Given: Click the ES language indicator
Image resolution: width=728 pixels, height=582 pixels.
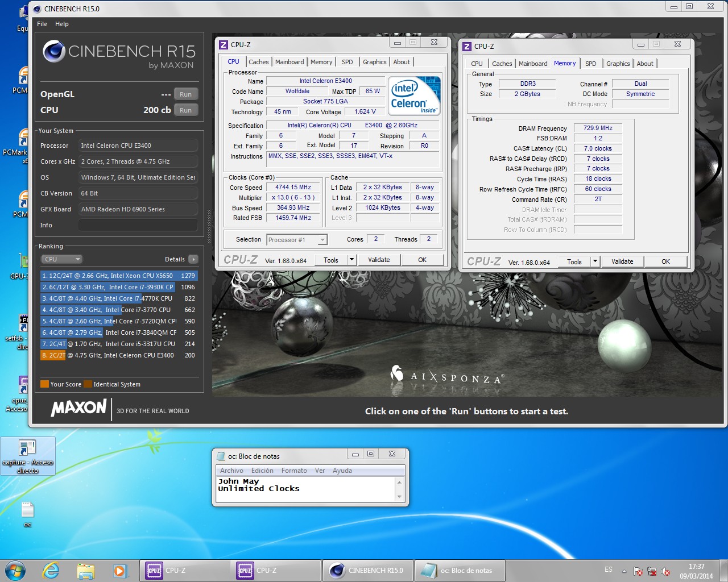Looking at the screenshot, I should [609, 569].
